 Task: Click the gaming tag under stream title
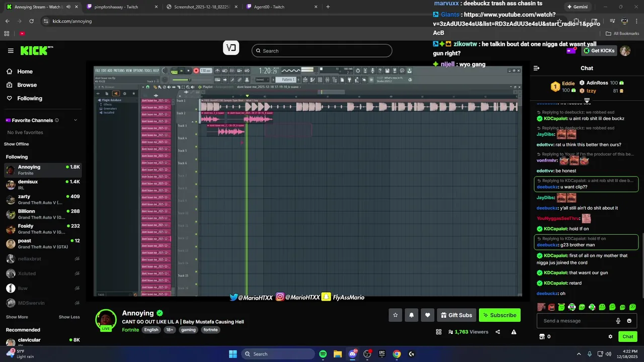(188, 330)
